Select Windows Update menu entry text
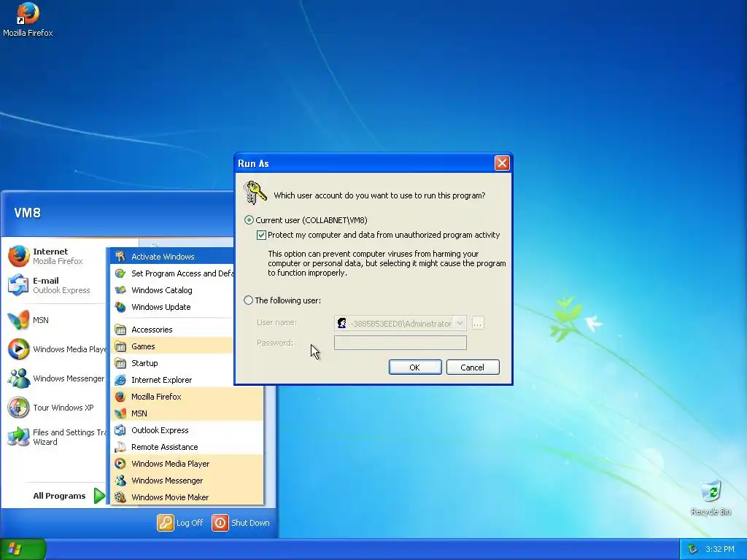Screen dimensions: 747x560 (161, 307)
